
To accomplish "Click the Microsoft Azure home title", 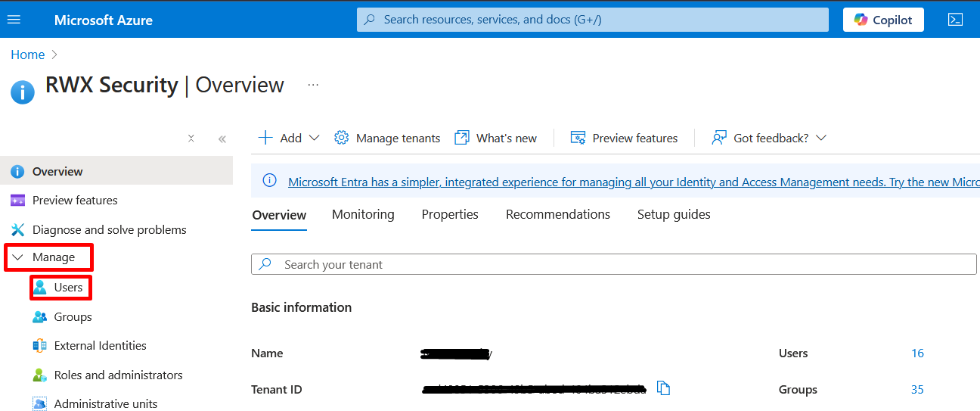I will [x=104, y=20].
